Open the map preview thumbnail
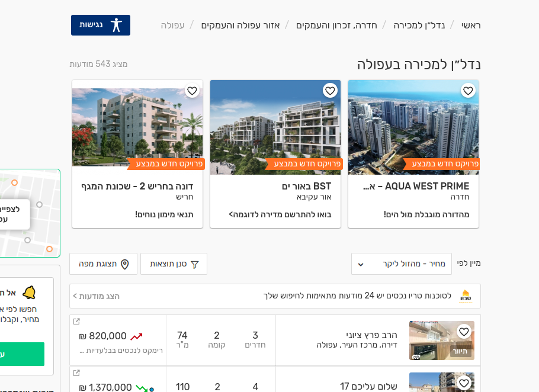Image resolution: width=539 pixels, height=392 pixels. click(30, 213)
